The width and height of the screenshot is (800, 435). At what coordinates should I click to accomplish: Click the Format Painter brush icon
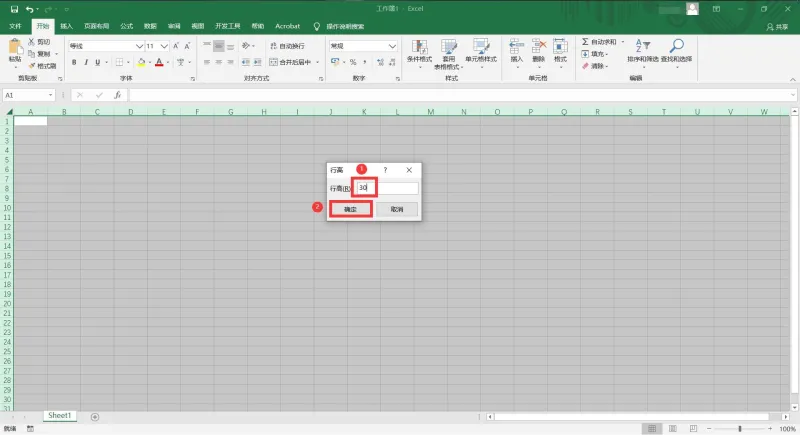click(32, 66)
